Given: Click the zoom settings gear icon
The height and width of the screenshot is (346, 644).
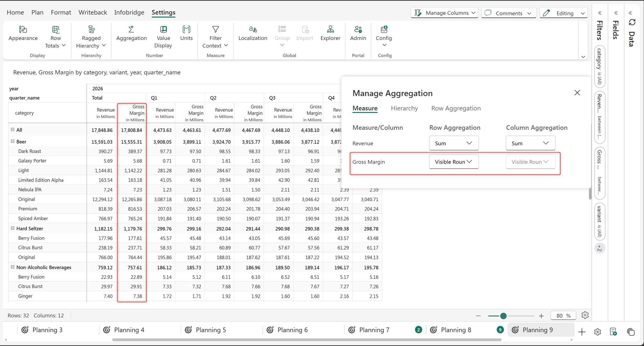Looking at the screenshot, I should tap(585, 315).
